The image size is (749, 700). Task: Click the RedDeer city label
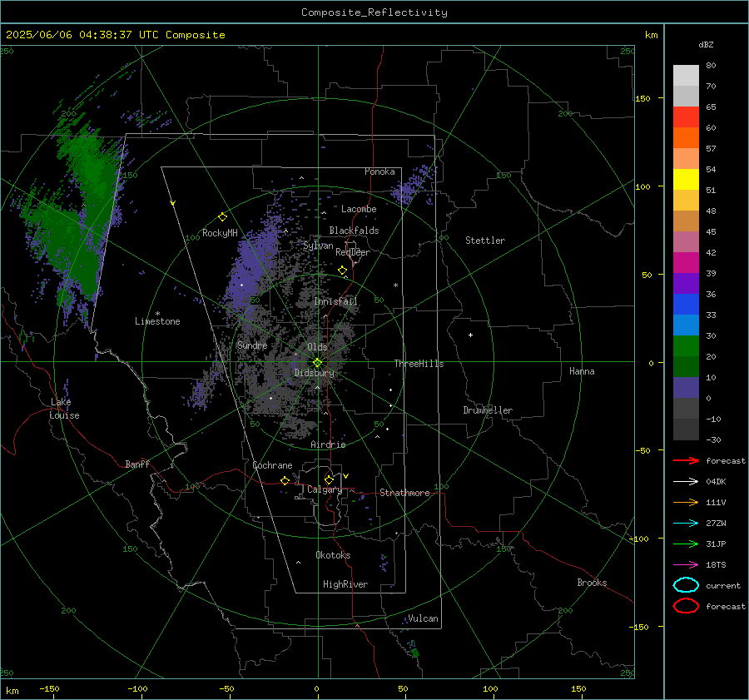[353, 252]
